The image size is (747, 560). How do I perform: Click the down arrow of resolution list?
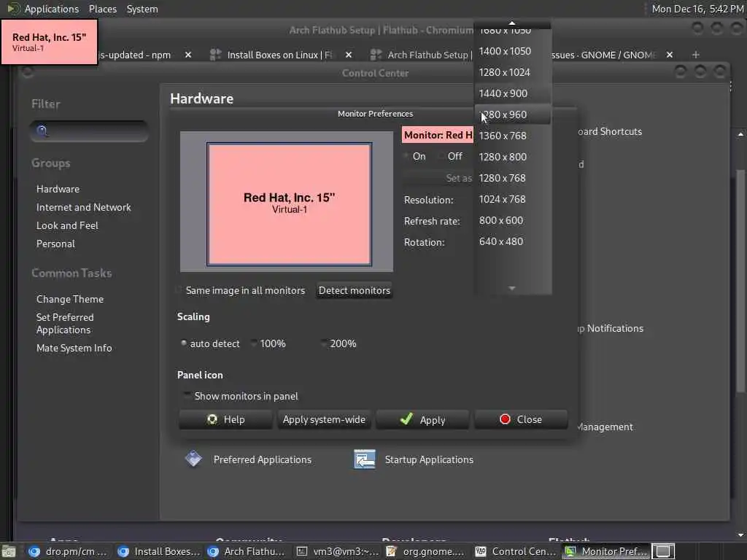(x=511, y=288)
